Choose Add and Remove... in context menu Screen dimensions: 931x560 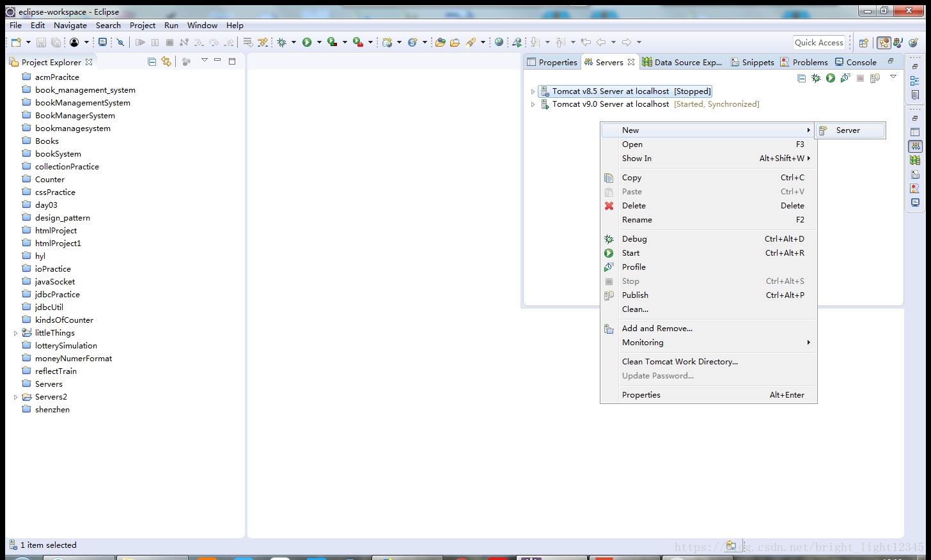pos(708,329)
